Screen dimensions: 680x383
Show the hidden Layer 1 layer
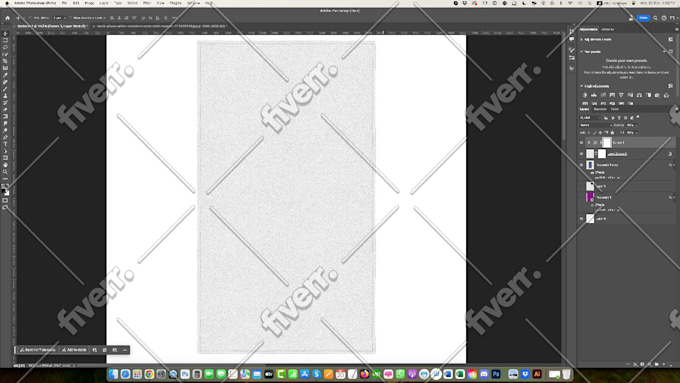[x=582, y=186]
